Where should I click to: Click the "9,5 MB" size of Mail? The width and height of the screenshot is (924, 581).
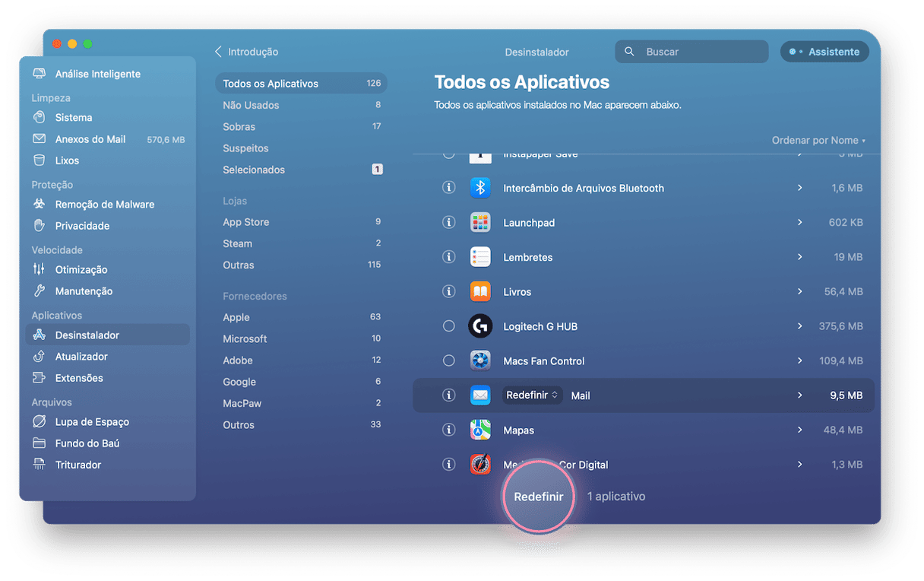point(846,395)
